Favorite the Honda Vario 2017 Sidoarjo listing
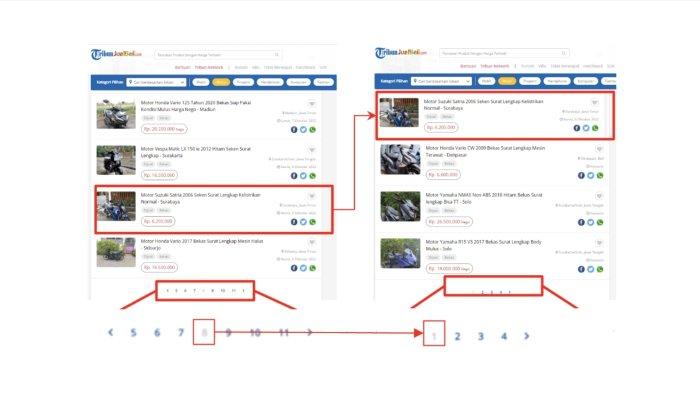The height and width of the screenshot is (393, 700). pos(312,242)
